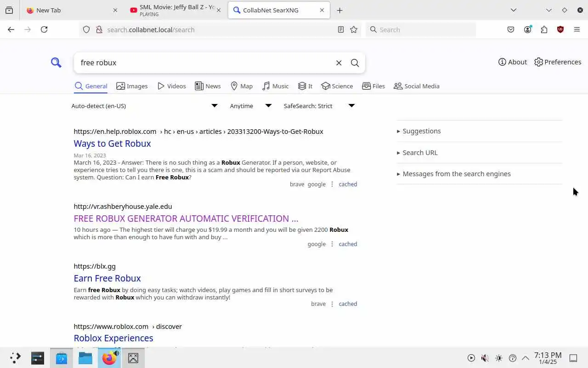Bookmark this page with the star icon

pos(354,29)
